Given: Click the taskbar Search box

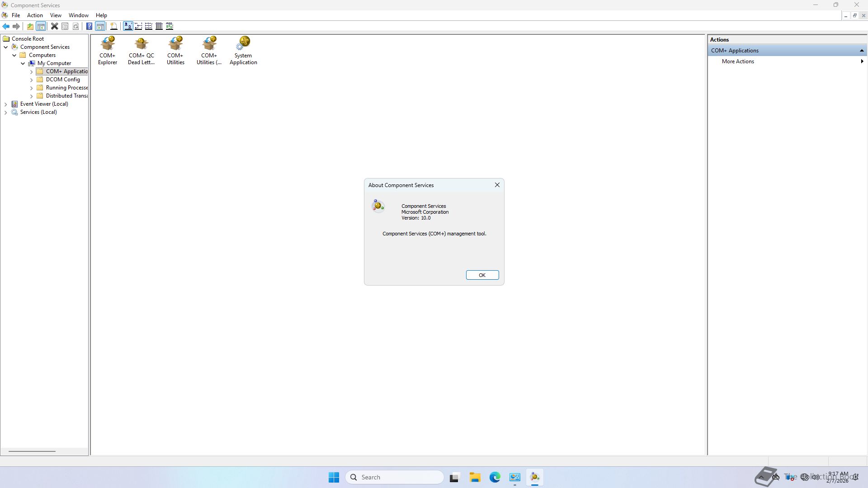Looking at the screenshot, I should pos(394,477).
